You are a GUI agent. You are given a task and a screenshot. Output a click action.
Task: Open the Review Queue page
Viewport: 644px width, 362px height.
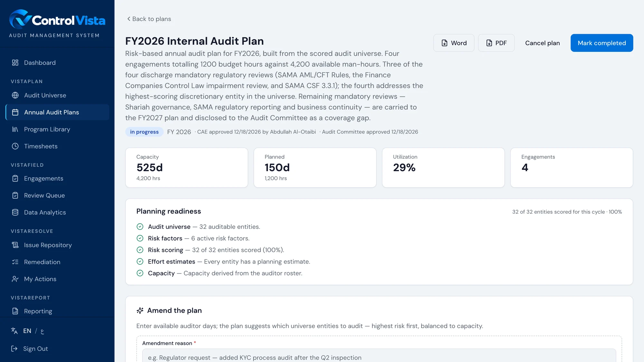(x=57, y=195)
